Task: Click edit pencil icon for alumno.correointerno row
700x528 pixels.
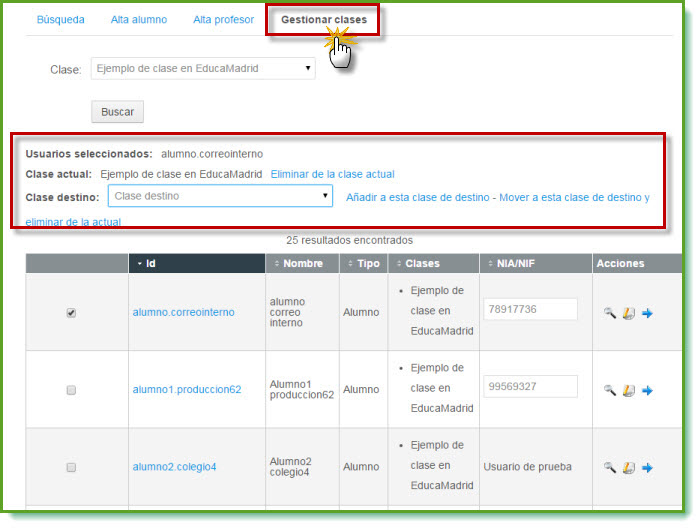Action: 629,313
